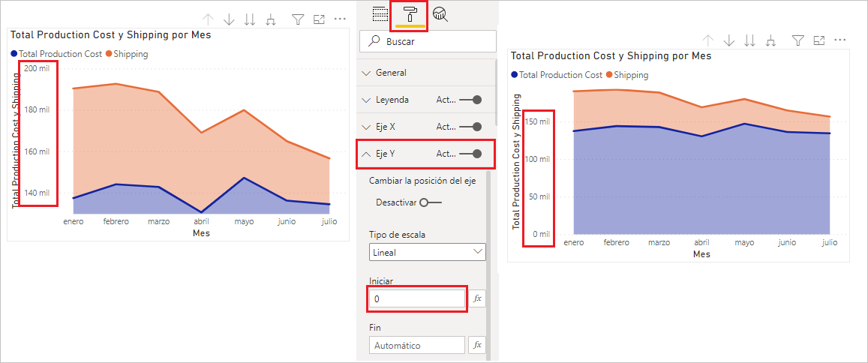Switch to Format paint roller tab
The height and width of the screenshot is (363, 868).
pos(410,13)
